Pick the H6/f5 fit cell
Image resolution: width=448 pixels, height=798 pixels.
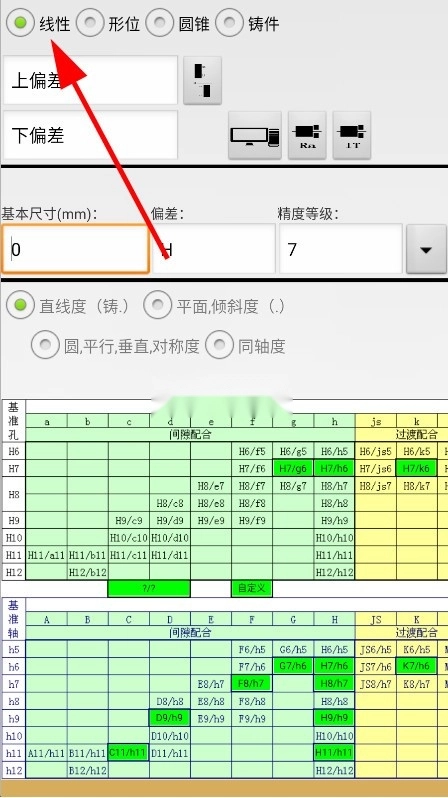click(x=252, y=451)
